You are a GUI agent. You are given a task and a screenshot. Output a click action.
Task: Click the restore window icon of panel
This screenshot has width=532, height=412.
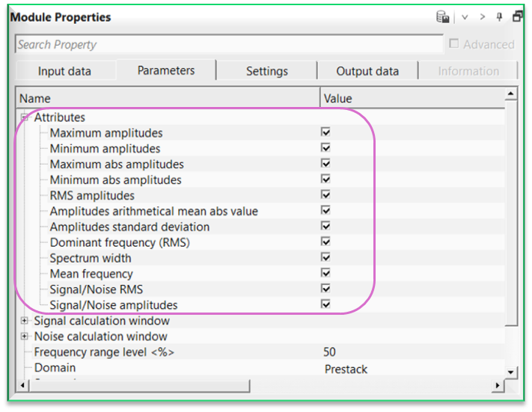click(x=517, y=17)
